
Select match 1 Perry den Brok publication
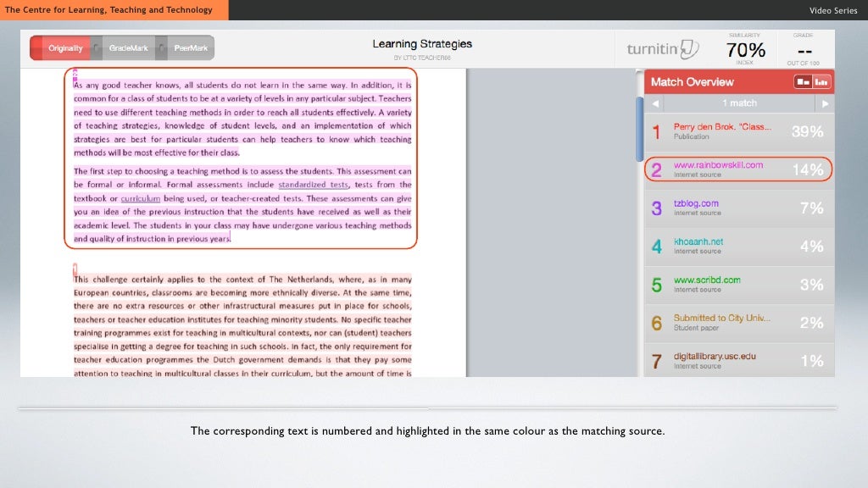739,131
